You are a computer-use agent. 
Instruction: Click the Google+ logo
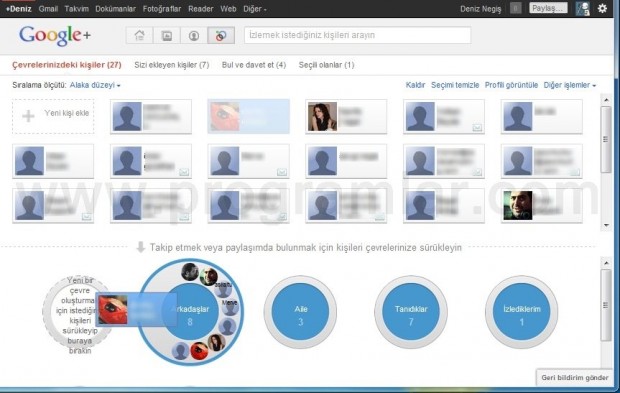(55, 36)
